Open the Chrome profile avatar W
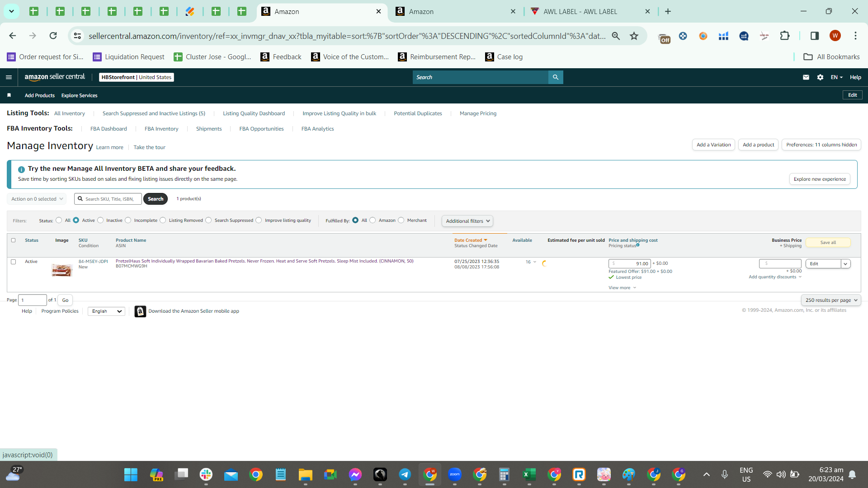This screenshot has height=488, width=868. click(835, 36)
